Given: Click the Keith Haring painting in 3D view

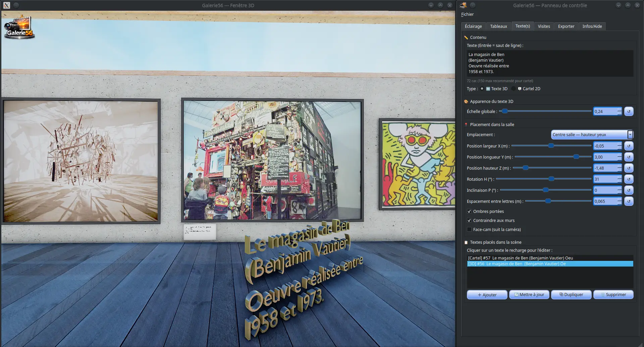Looking at the screenshot, I should [x=418, y=164].
